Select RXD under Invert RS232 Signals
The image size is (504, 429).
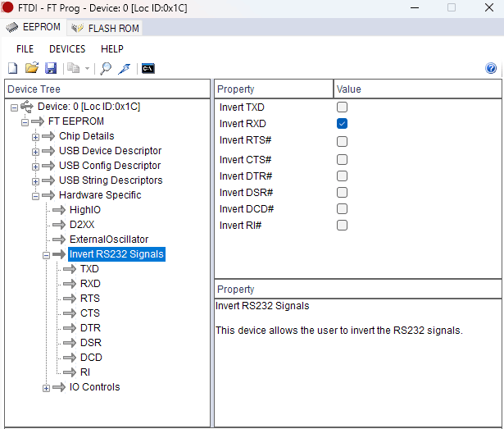coord(90,284)
